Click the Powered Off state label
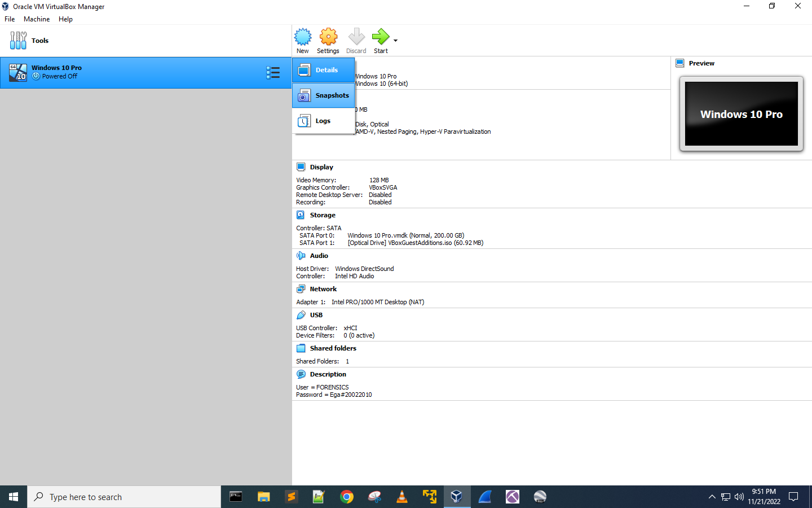 (x=60, y=76)
